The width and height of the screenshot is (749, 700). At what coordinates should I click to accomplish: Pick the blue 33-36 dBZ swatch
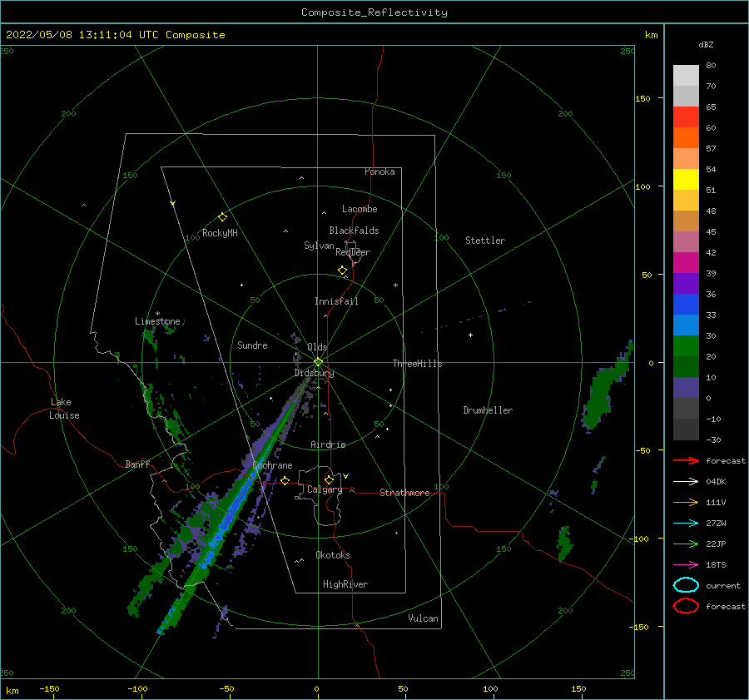pos(686,305)
